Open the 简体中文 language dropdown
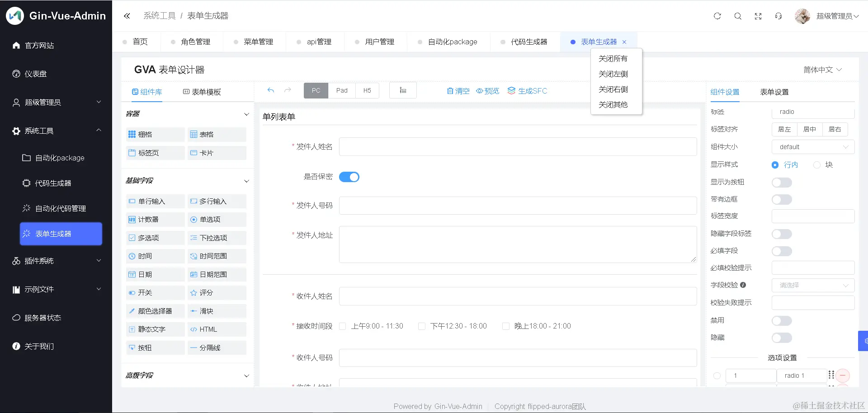The image size is (868, 413). [822, 70]
